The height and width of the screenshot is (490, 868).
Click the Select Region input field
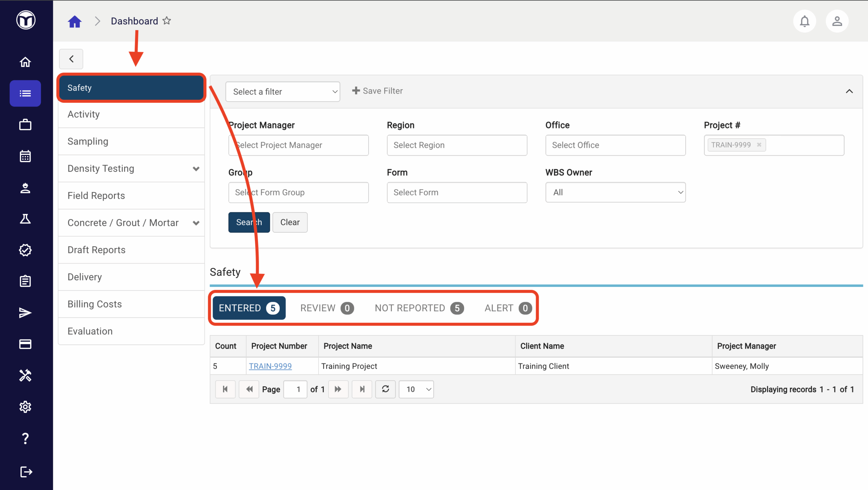(x=457, y=145)
